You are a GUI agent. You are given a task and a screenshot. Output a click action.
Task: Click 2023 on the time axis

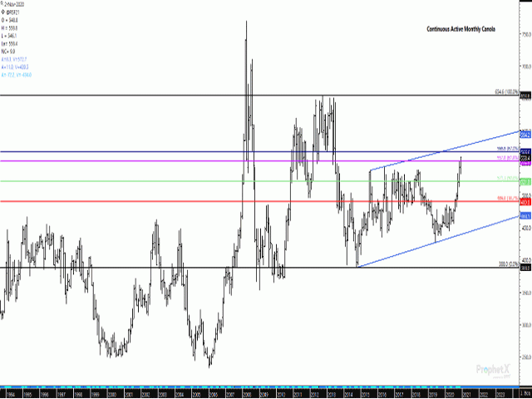tap(500, 396)
